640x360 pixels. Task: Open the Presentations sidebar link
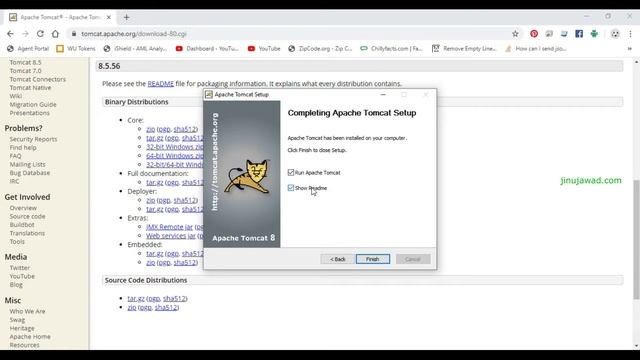pyautogui.click(x=29, y=113)
